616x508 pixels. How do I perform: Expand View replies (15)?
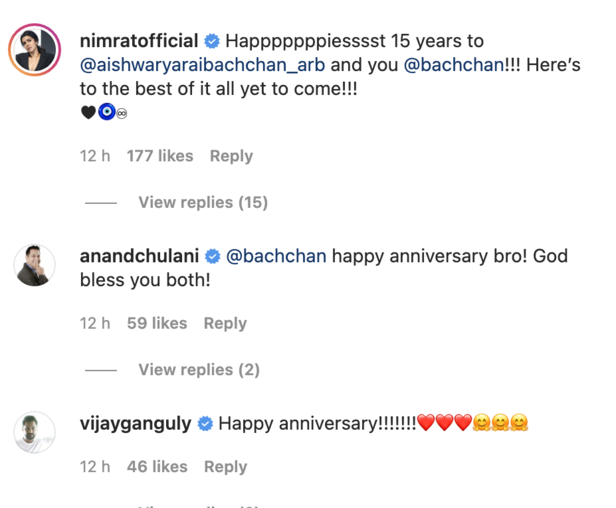click(x=203, y=203)
